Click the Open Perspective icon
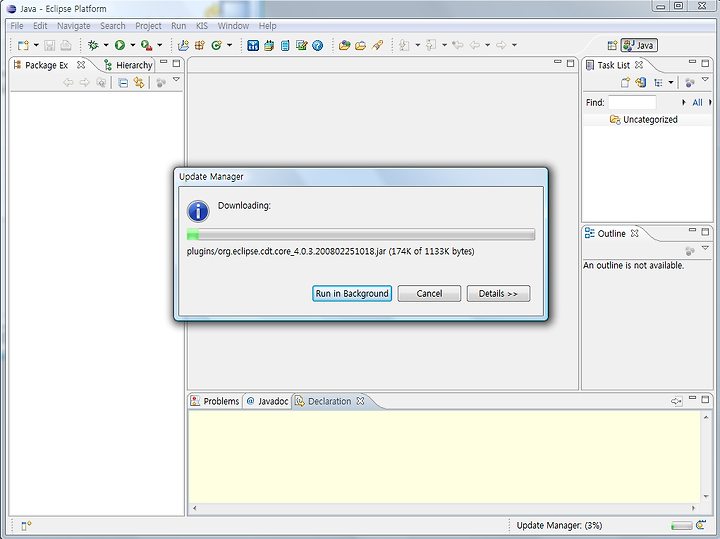This screenshot has width=720, height=539. point(612,45)
